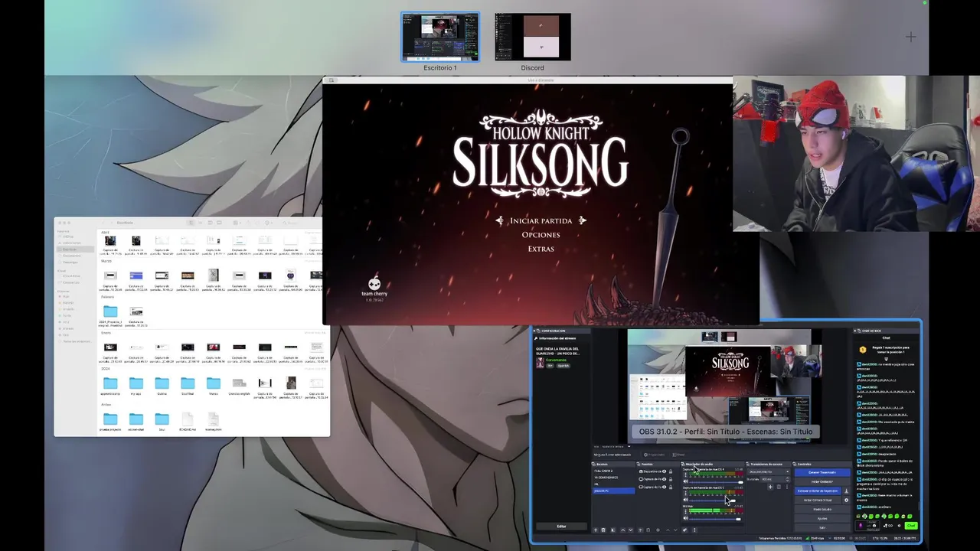This screenshot has height=551, width=980.
Task: Hide the Dispositivo de video source
Action: (664, 471)
